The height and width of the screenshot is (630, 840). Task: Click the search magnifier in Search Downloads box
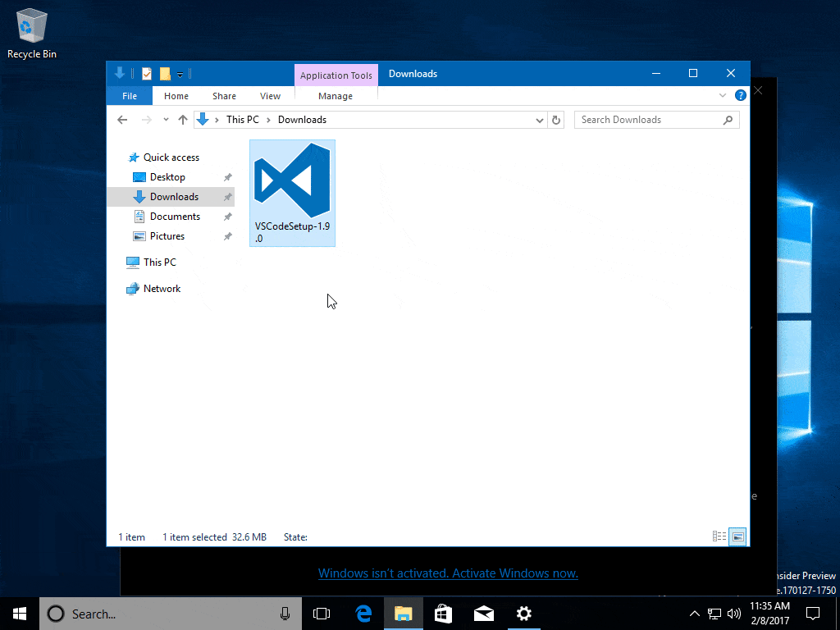point(728,120)
